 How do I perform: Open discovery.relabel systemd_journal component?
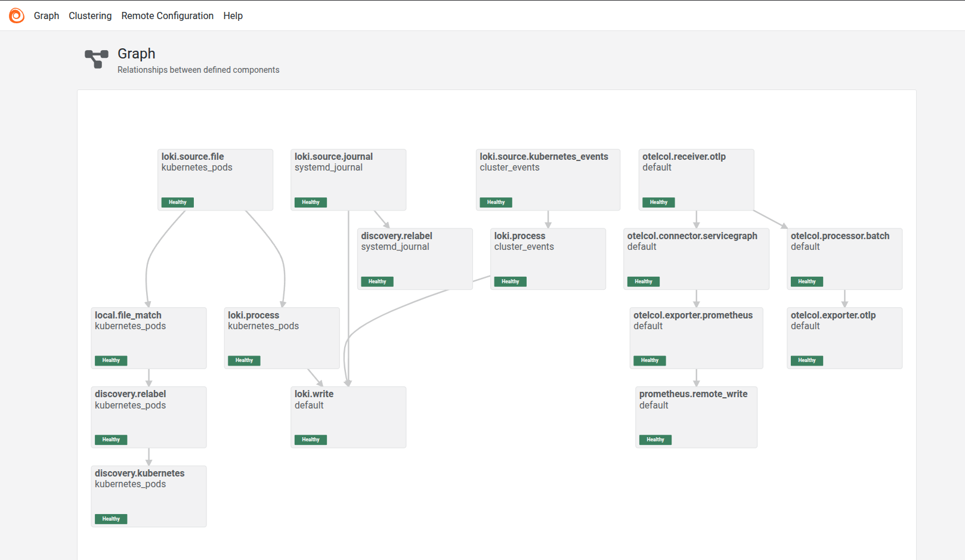coord(415,259)
